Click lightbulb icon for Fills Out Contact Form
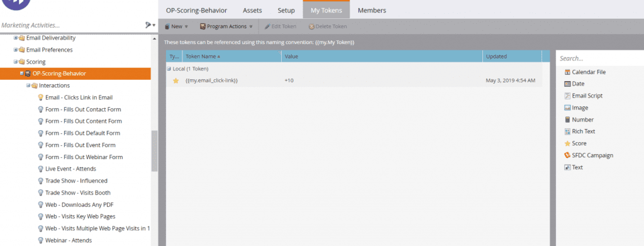 pos(41,109)
